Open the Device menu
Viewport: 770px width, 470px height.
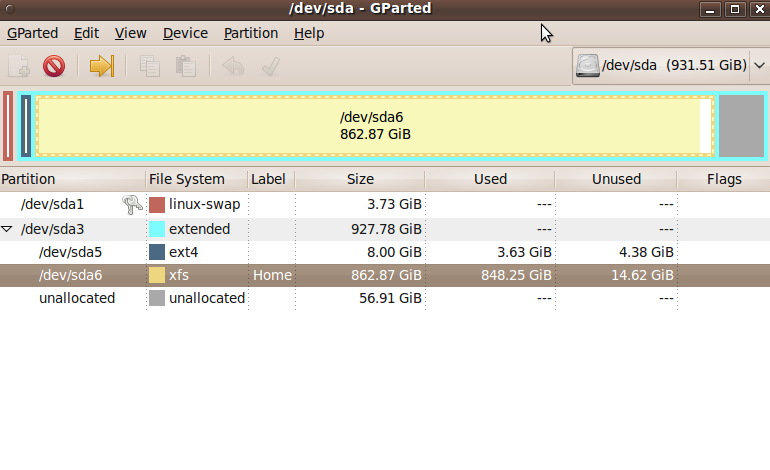185,33
